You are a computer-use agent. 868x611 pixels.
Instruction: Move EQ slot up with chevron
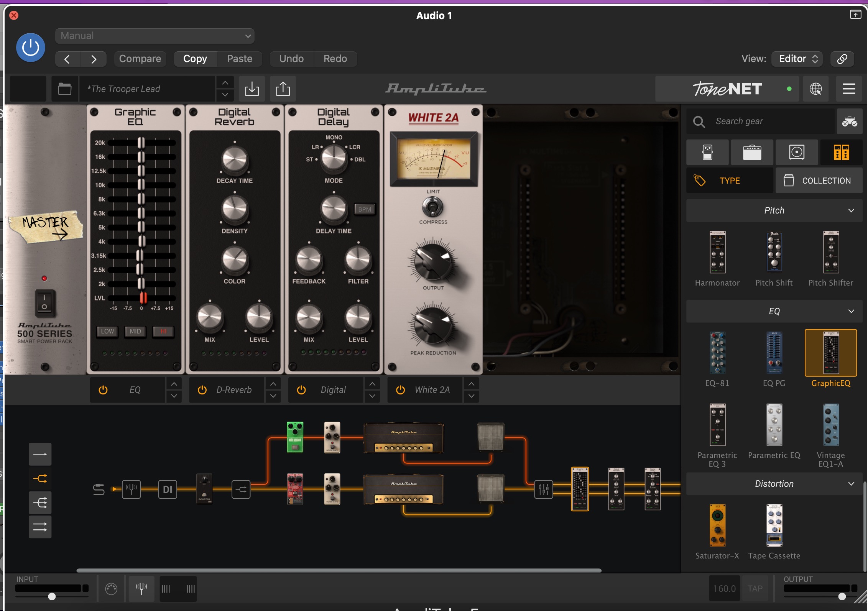(x=174, y=384)
